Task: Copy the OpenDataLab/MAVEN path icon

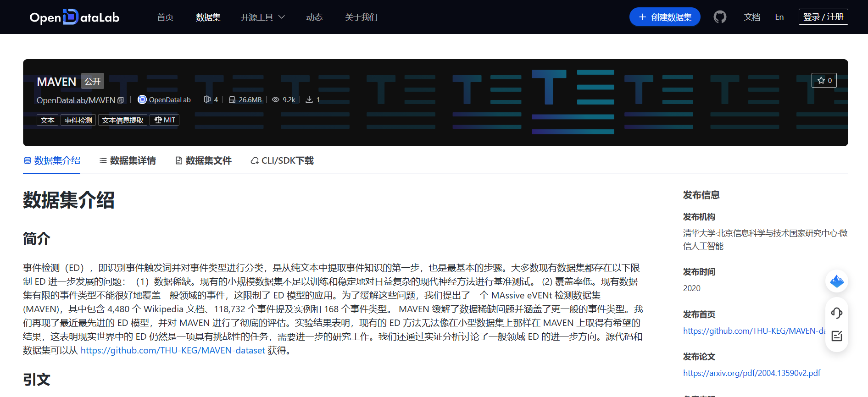Action: click(121, 100)
